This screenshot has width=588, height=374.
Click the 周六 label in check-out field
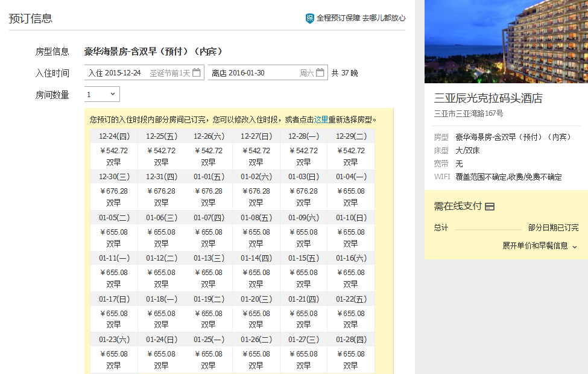point(306,73)
